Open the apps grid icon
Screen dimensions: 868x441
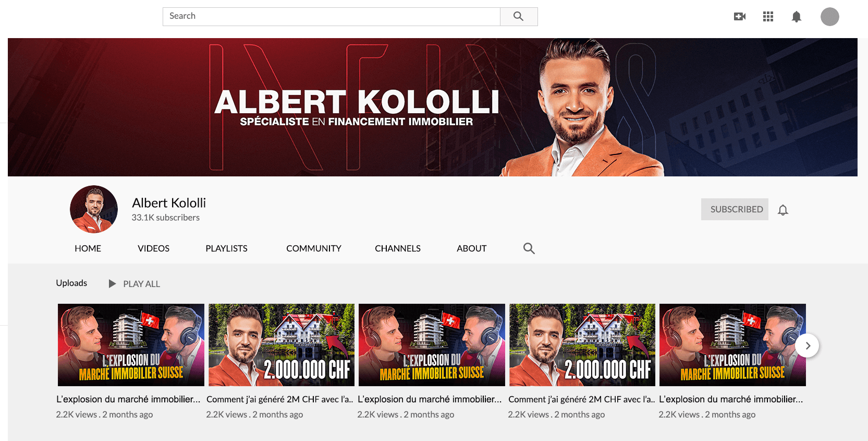tap(768, 17)
